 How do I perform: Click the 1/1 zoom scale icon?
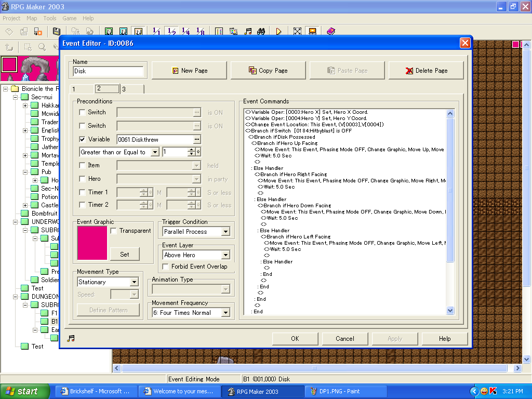(156, 32)
